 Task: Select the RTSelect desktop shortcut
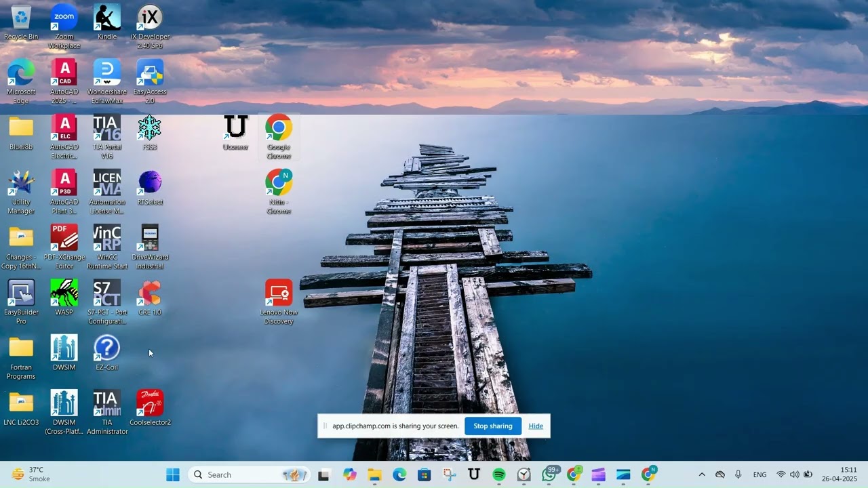click(x=150, y=188)
